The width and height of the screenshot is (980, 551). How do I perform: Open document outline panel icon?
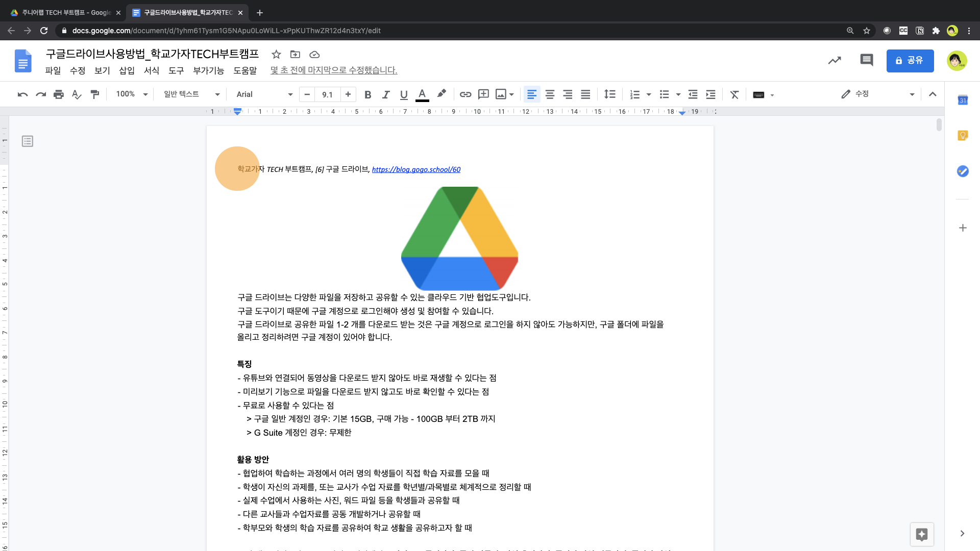tap(28, 141)
